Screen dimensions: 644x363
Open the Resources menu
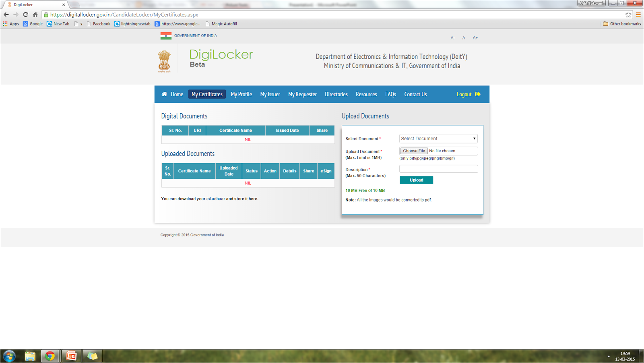(366, 94)
